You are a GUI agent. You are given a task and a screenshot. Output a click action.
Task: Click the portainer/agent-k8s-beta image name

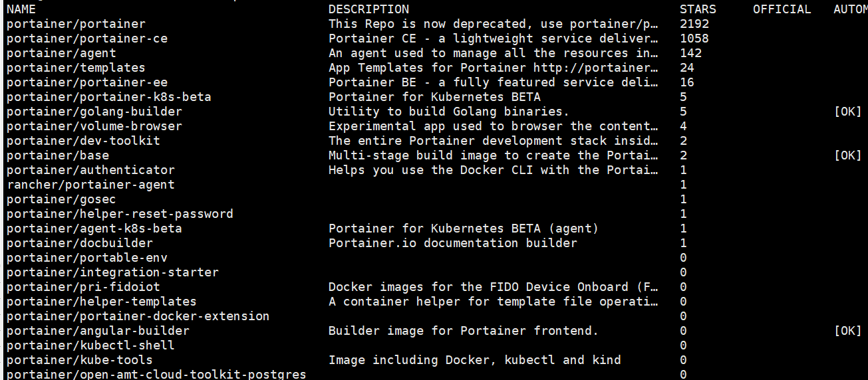pos(94,229)
